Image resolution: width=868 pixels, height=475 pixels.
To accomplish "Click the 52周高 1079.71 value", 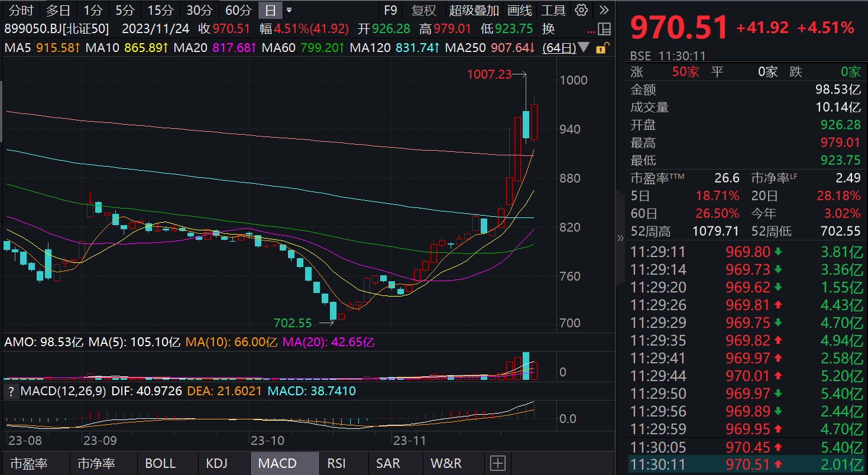I will 715,231.
